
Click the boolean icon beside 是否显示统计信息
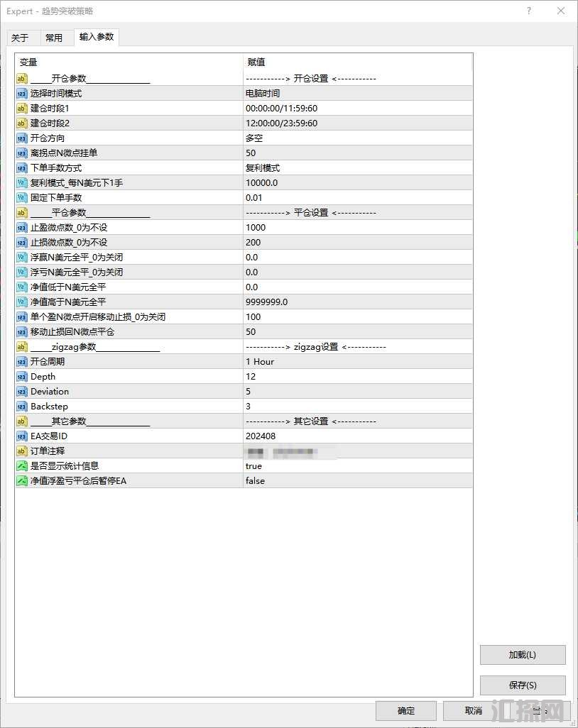[x=22, y=466]
